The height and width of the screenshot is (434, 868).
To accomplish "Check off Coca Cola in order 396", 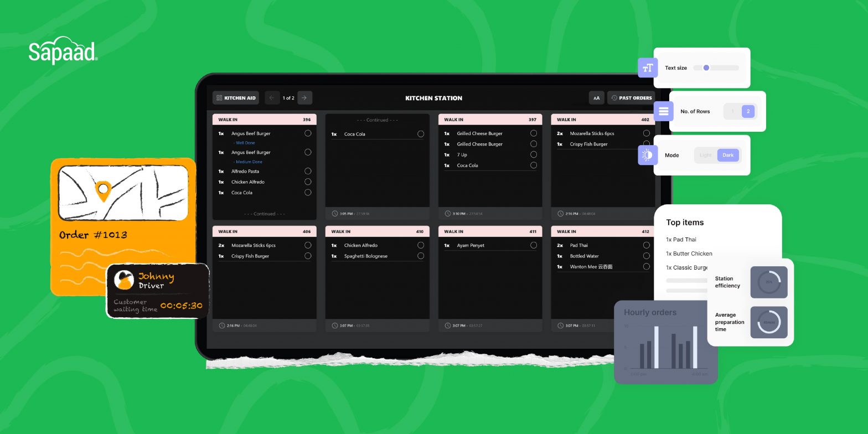I will tap(308, 193).
